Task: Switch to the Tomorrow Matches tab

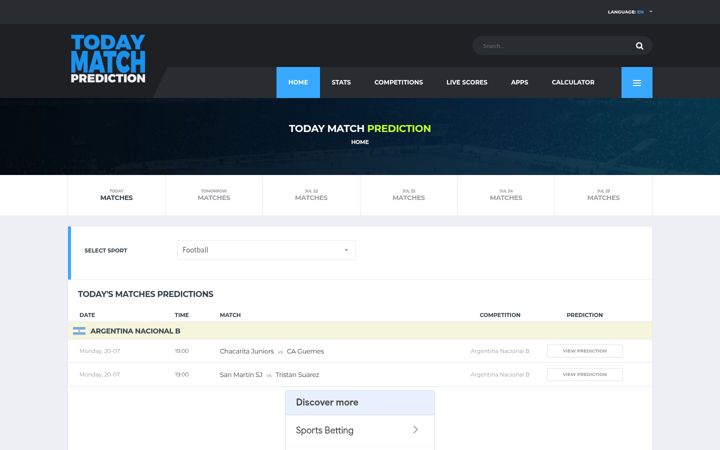Action: [x=214, y=195]
